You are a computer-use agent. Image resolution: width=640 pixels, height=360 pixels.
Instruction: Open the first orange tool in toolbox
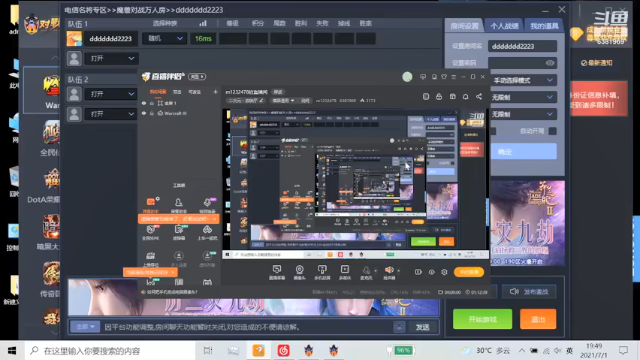tap(151, 202)
